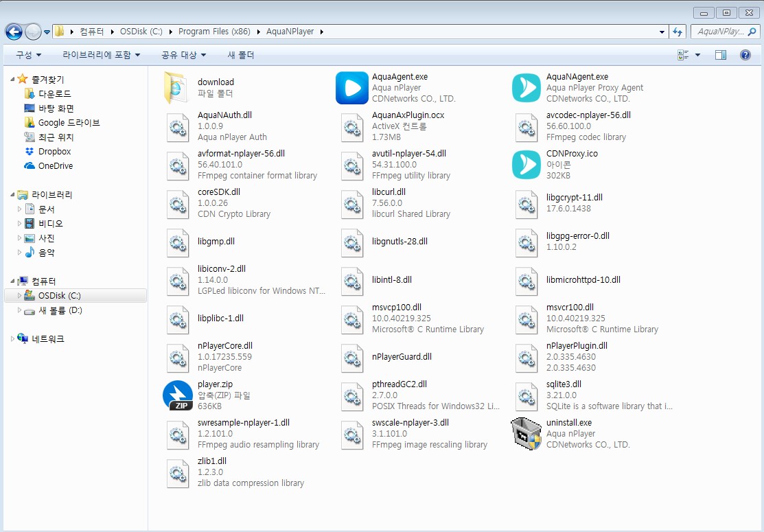Open the 라이브러리에 포함 menu
The height and width of the screenshot is (532, 764).
click(x=102, y=55)
